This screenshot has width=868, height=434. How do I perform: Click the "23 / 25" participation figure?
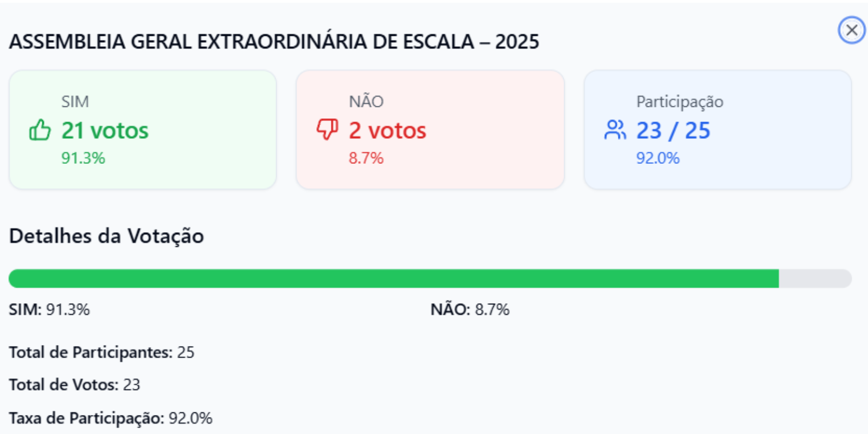(673, 131)
